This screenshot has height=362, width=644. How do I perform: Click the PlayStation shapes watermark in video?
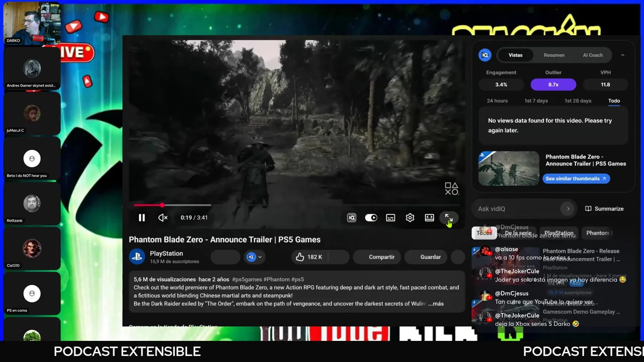click(x=451, y=189)
